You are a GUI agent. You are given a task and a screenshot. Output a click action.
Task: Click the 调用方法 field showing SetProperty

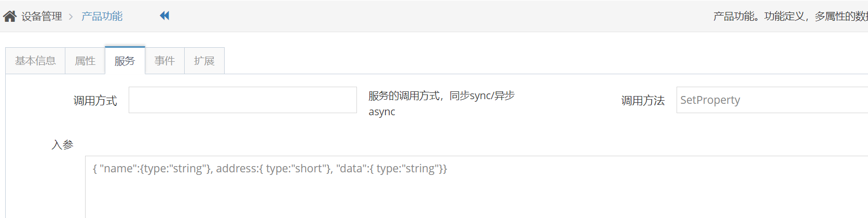pos(772,100)
